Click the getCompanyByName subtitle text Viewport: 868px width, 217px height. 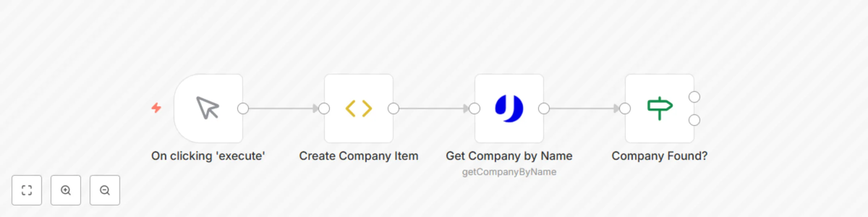(x=509, y=172)
